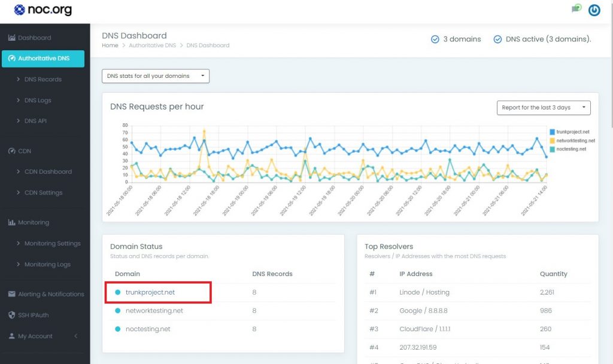Expand the My Account submenu arrow
This screenshot has height=364, width=613.
76,336
